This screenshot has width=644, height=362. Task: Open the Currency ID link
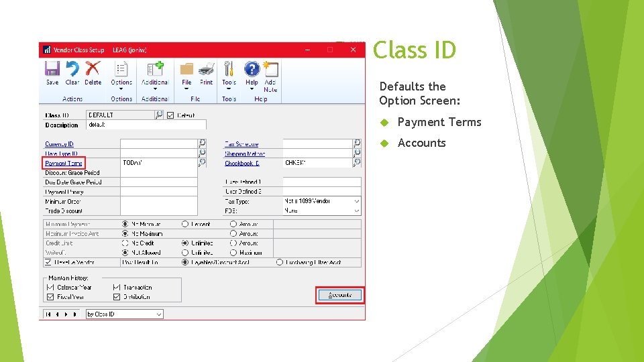coord(59,144)
